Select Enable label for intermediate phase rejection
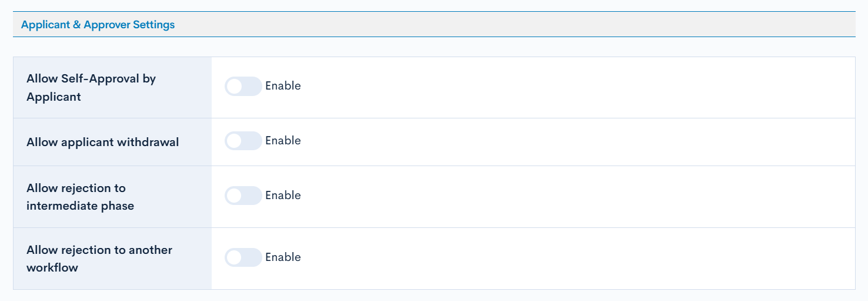868x301 pixels. [283, 196]
